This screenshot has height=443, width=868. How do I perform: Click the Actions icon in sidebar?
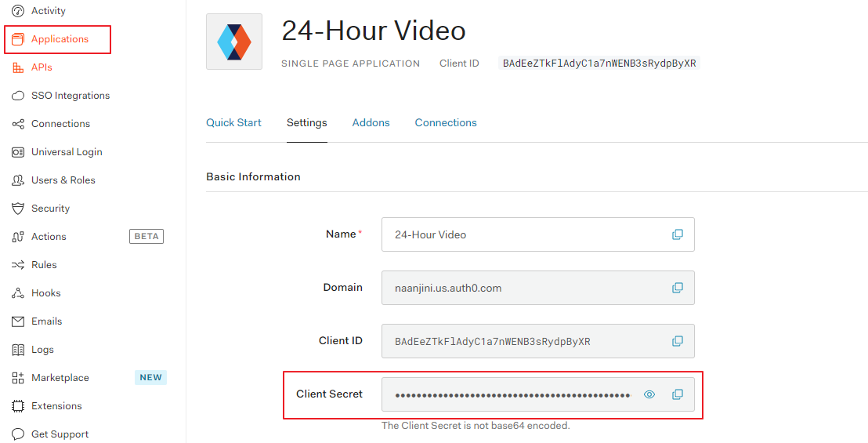18,237
